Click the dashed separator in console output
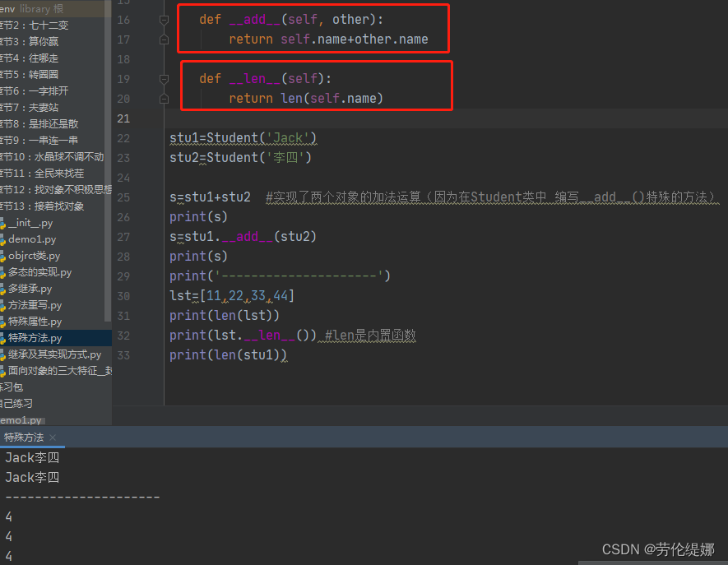Image resolution: width=728 pixels, height=565 pixels. [x=82, y=498]
